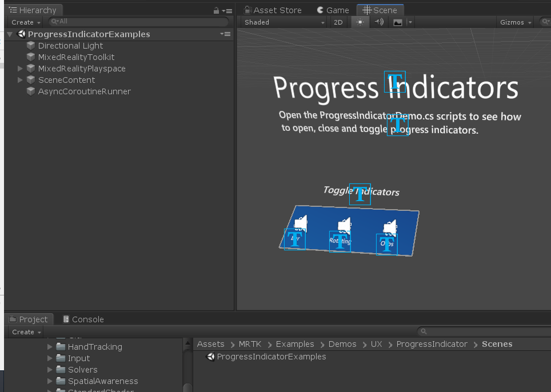Click the Hierarchy search field

(x=138, y=21)
